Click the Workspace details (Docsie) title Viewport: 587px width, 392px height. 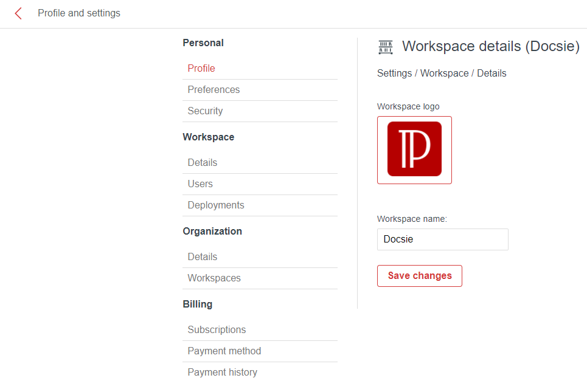[491, 46]
